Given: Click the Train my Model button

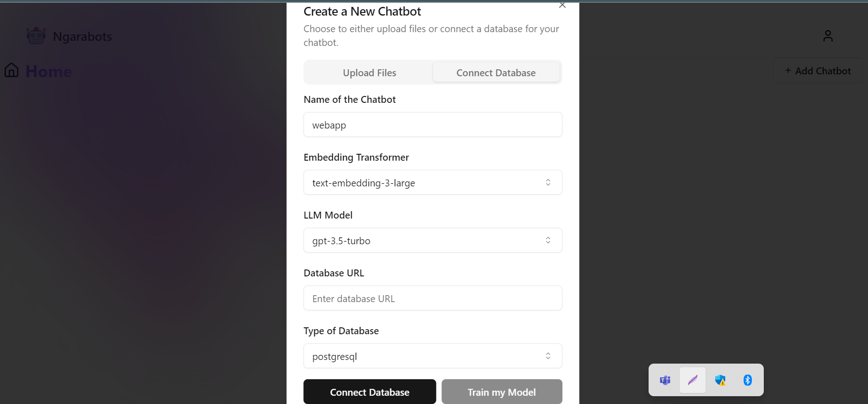Looking at the screenshot, I should pyautogui.click(x=501, y=392).
